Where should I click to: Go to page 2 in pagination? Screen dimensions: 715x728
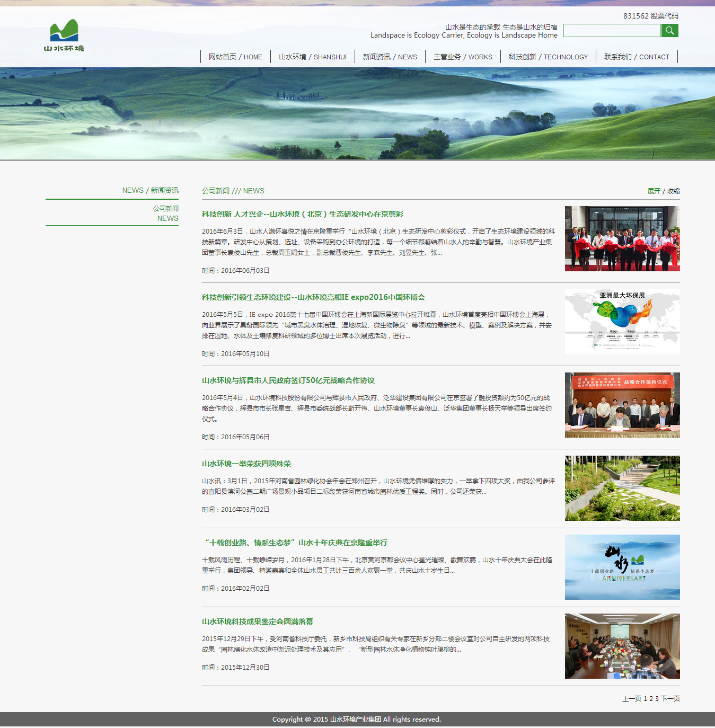[651, 699]
